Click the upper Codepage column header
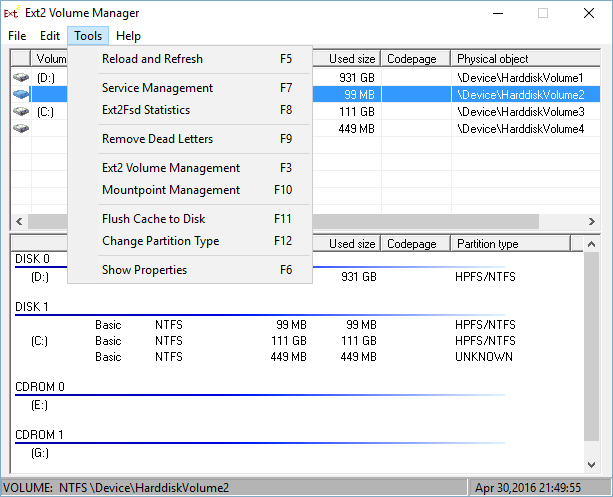The height and width of the screenshot is (497, 613). tap(416, 59)
